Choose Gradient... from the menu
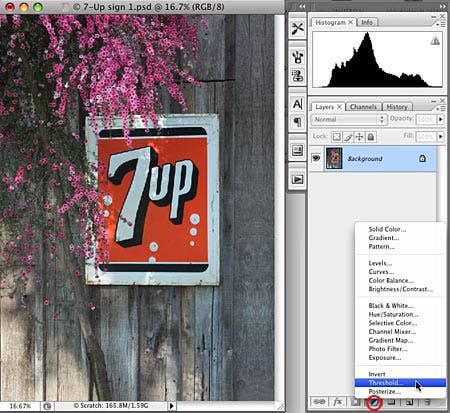The image size is (450, 413). click(x=400, y=238)
